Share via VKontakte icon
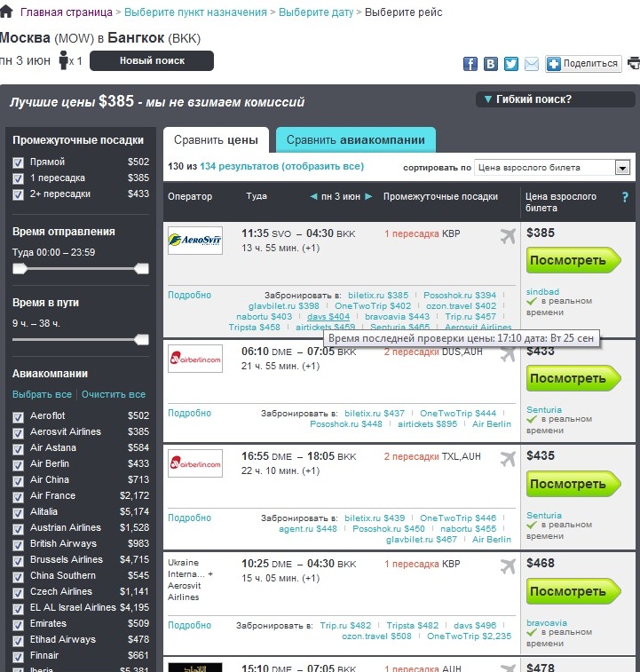 point(491,64)
